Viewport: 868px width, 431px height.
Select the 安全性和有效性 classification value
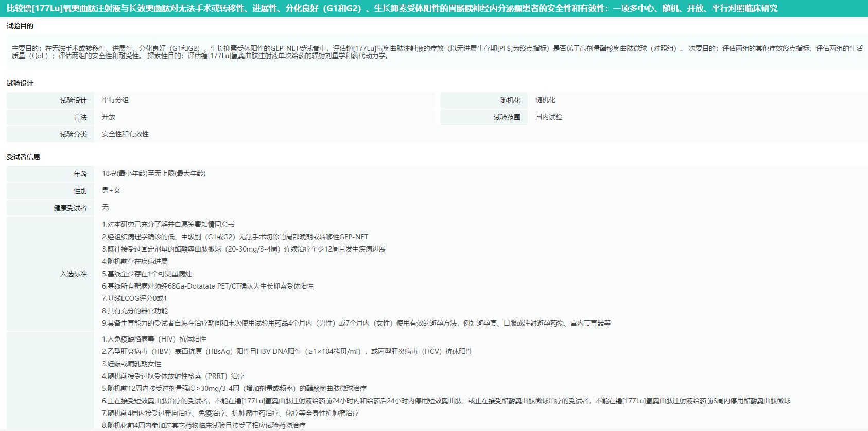click(125, 134)
